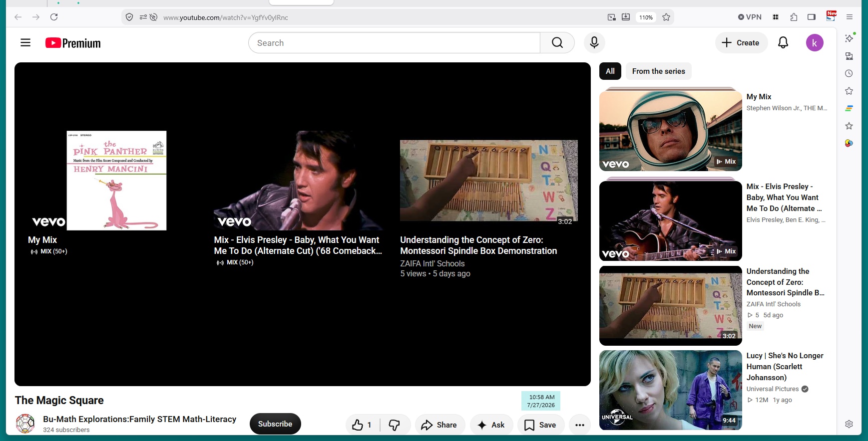Open the Lucy Scarlett Johansson thumbnail
868x441 pixels.
(671, 390)
